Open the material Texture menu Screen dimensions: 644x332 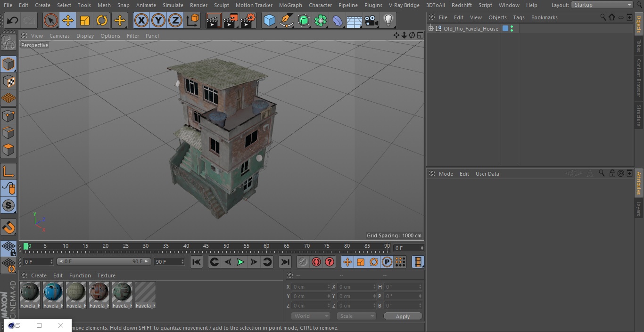click(x=106, y=275)
